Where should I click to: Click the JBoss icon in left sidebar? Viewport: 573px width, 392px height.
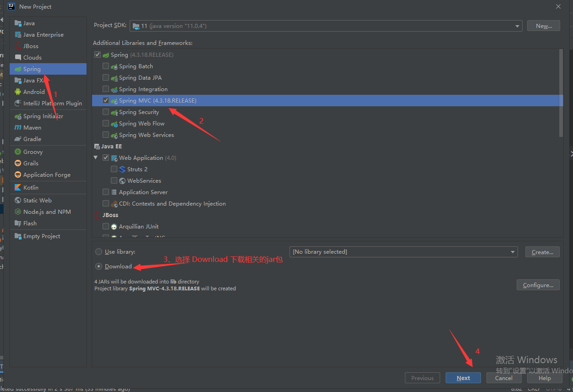click(x=18, y=46)
